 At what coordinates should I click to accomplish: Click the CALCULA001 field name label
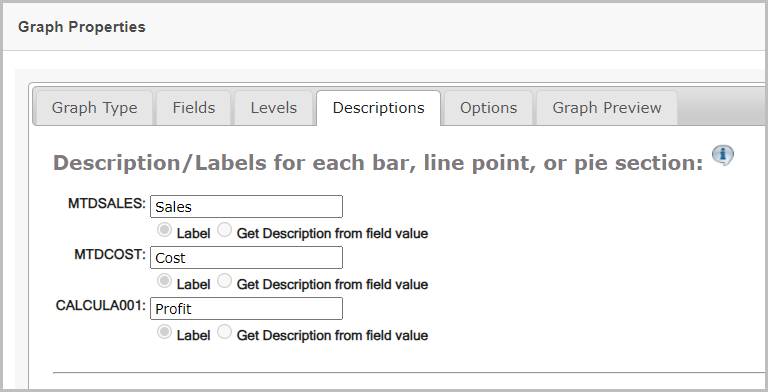coord(100,306)
